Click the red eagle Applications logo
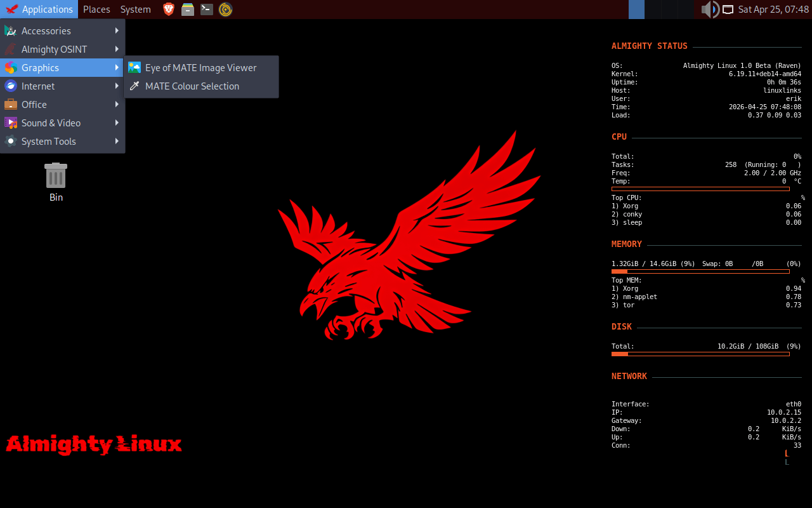 [11, 10]
